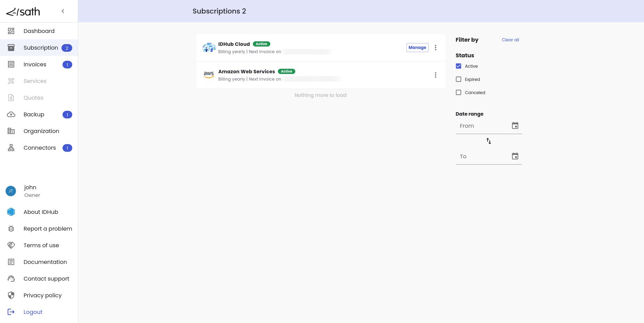This screenshot has height=323, width=644.
Task: Click the Dashboard grid icon in sidebar
Action: tap(11, 31)
